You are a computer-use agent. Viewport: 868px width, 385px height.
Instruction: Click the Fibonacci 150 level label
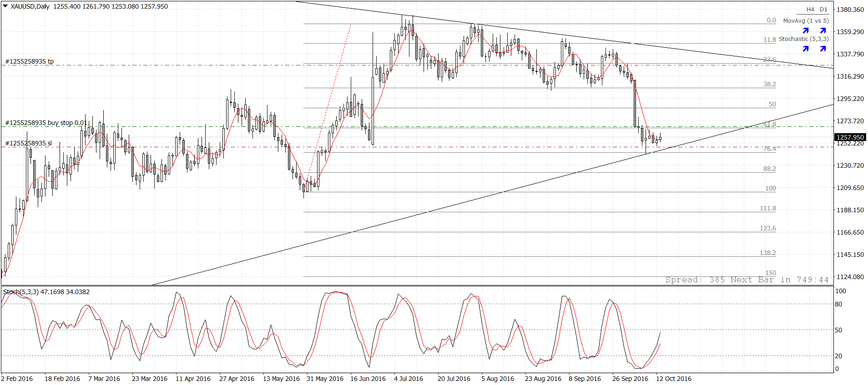[x=770, y=273]
